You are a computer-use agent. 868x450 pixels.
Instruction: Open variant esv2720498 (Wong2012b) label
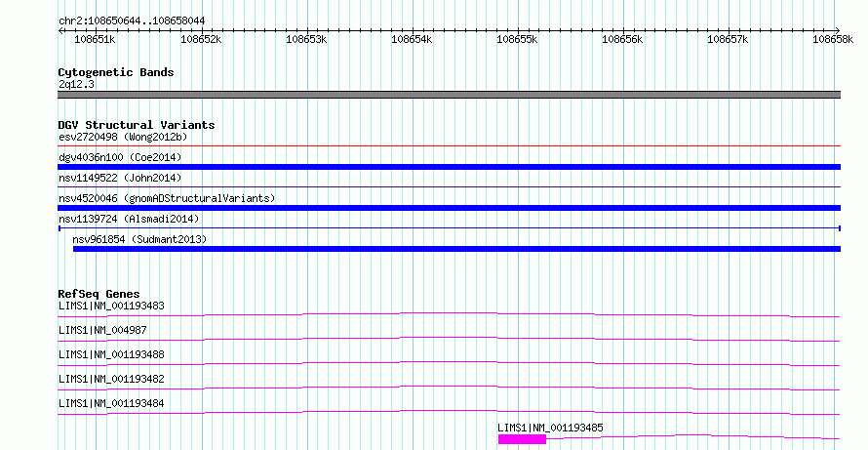click(x=123, y=137)
